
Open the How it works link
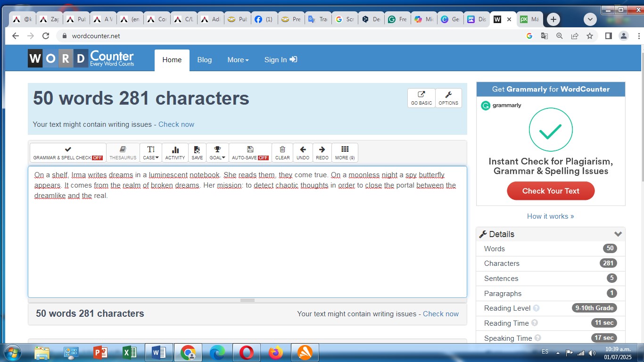pos(550,216)
